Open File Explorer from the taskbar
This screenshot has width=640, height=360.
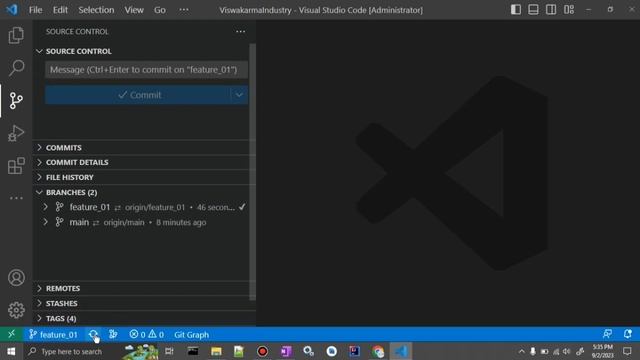(x=216, y=351)
